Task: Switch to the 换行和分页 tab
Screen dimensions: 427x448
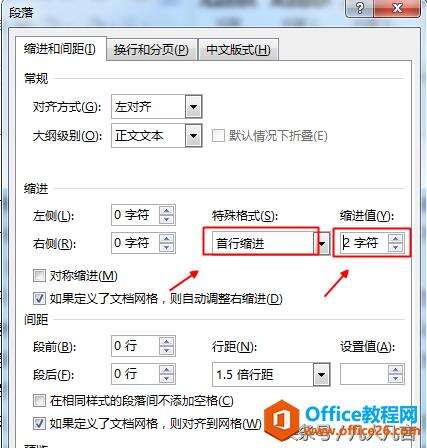Action: tap(151, 50)
